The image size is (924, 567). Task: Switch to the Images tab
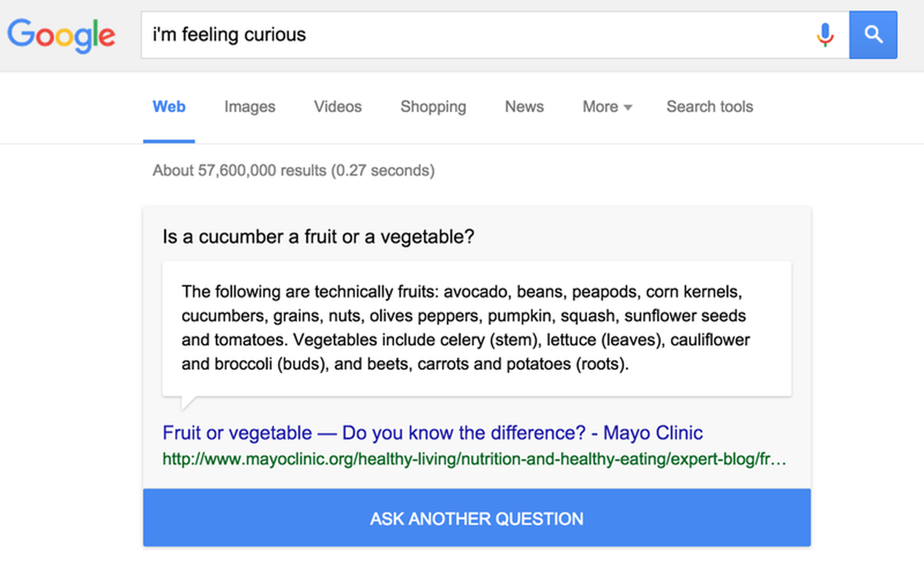pyautogui.click(x=250, y=107)
